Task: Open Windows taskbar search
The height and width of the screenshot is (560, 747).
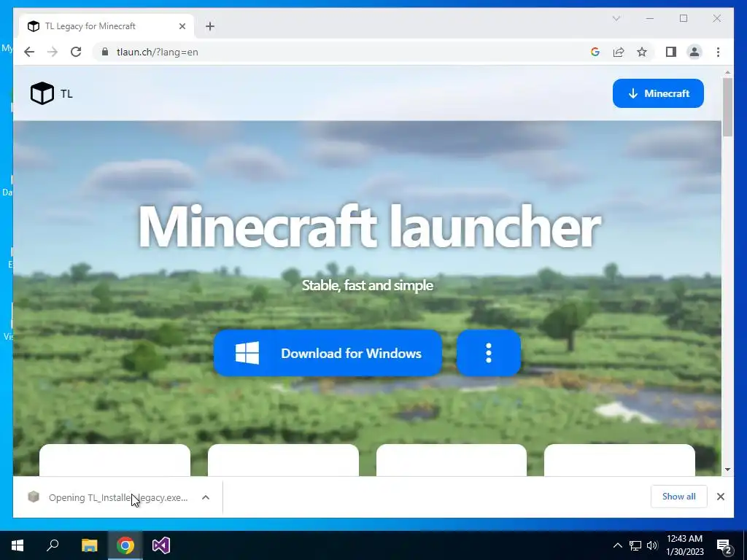Action: [53, 545]
